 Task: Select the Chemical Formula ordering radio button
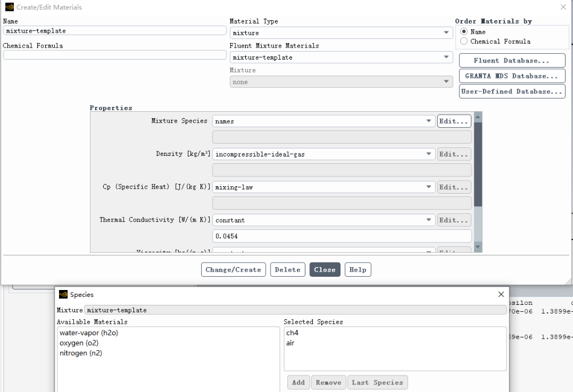click(464, 41)
